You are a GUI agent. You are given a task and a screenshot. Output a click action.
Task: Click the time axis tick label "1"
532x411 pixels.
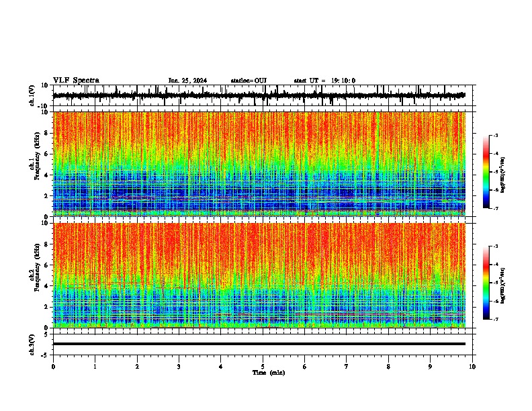point(95,367)
